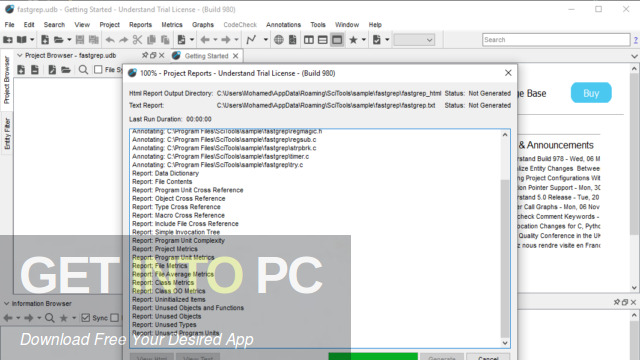
Task: Click the open book project icon
Action: click(22, 40)
